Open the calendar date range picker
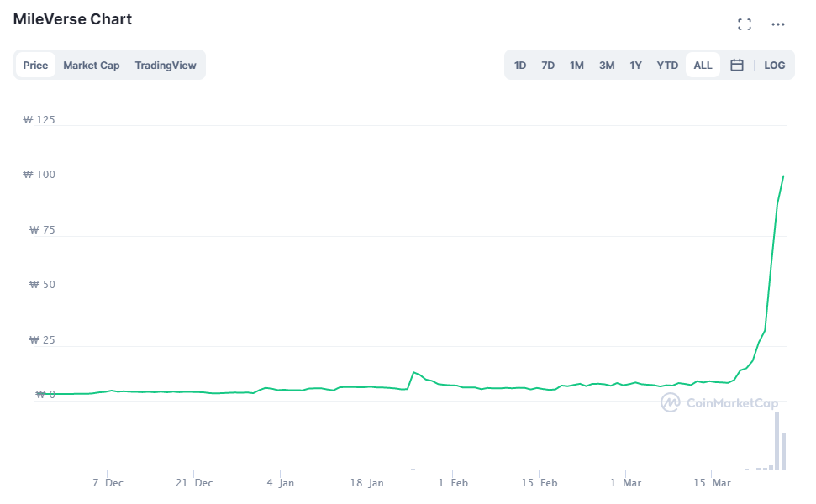The height and width of the screenshot is (504, 816). coord(736,65)
